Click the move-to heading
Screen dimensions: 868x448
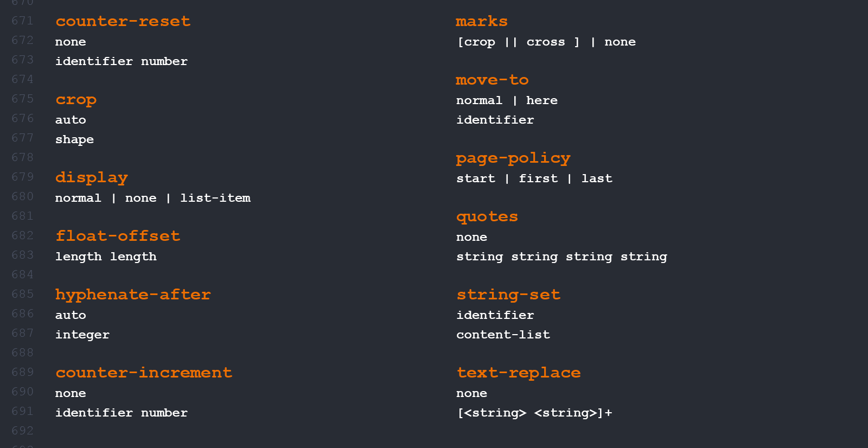(x=492, y=80)
